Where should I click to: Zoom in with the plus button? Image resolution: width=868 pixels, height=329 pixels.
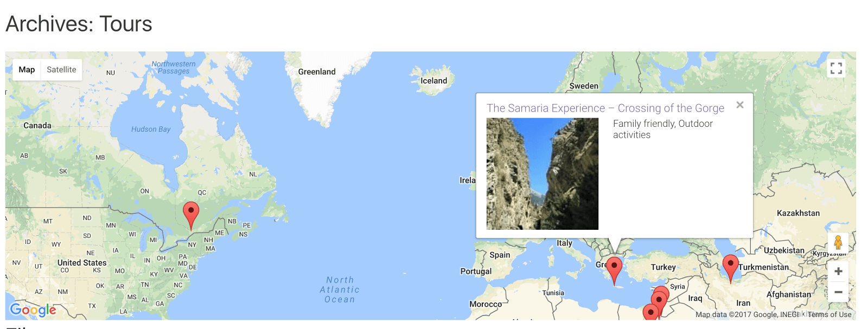pos(838,271)
